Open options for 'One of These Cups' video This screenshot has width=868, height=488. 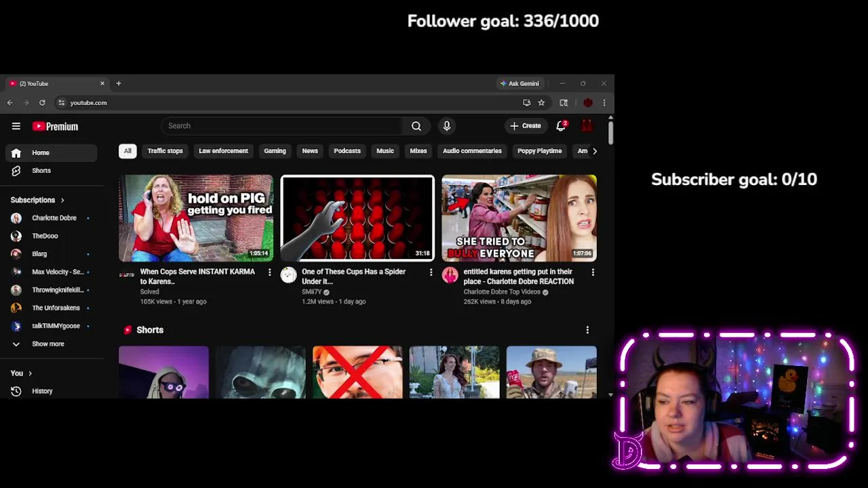431,272
